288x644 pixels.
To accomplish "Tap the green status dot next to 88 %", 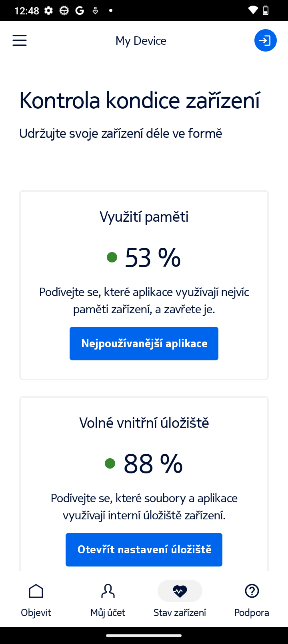I will point(110,463).
